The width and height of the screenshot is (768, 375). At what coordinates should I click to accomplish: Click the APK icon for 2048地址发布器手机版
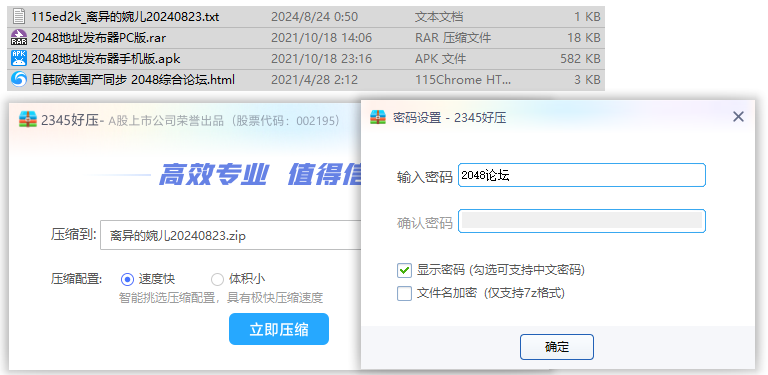pyautogui.click(x=19, y=58)
